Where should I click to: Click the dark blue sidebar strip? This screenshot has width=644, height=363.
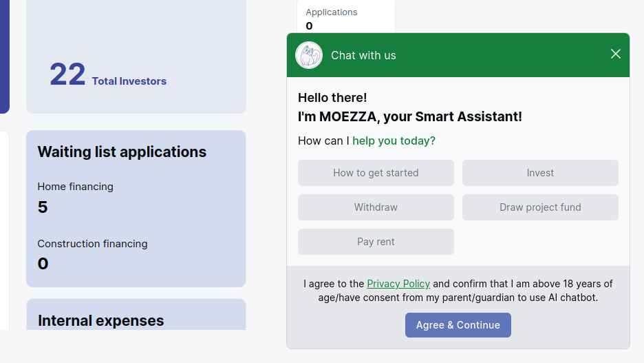(x=5, y=56)
